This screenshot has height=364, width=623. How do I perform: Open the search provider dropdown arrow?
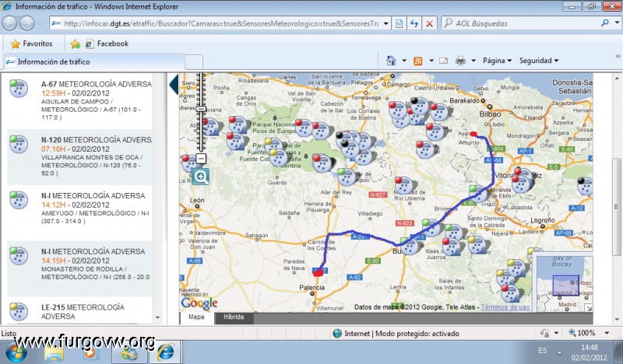click(617, 23)
